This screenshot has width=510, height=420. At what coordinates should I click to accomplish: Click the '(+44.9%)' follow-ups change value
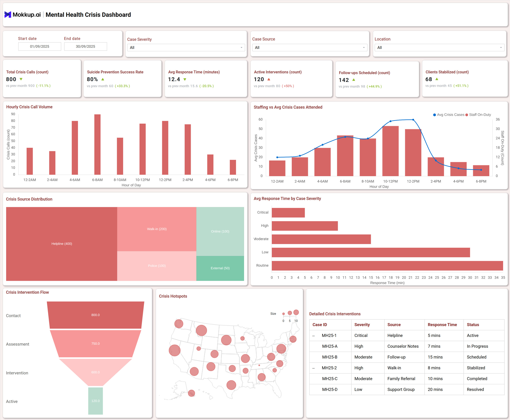coord(374,87)
